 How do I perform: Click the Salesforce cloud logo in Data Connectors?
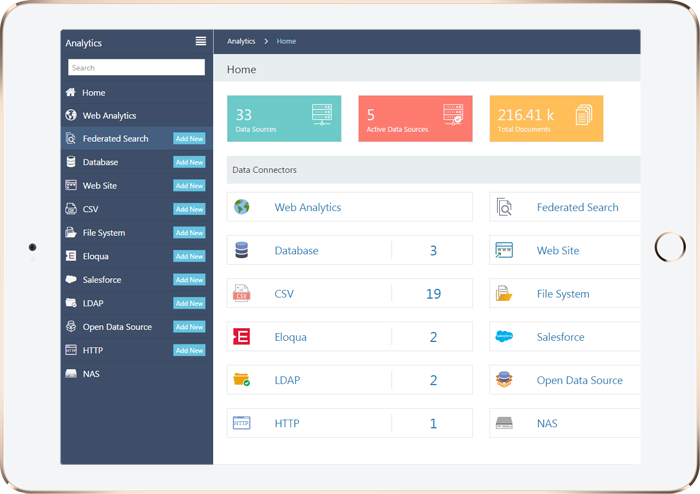pos(504,336)
